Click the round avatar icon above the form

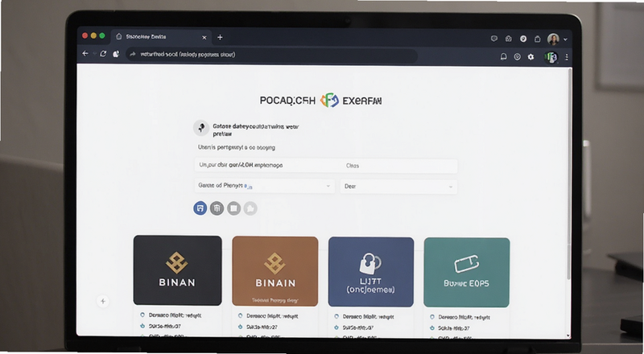point(201,128)
